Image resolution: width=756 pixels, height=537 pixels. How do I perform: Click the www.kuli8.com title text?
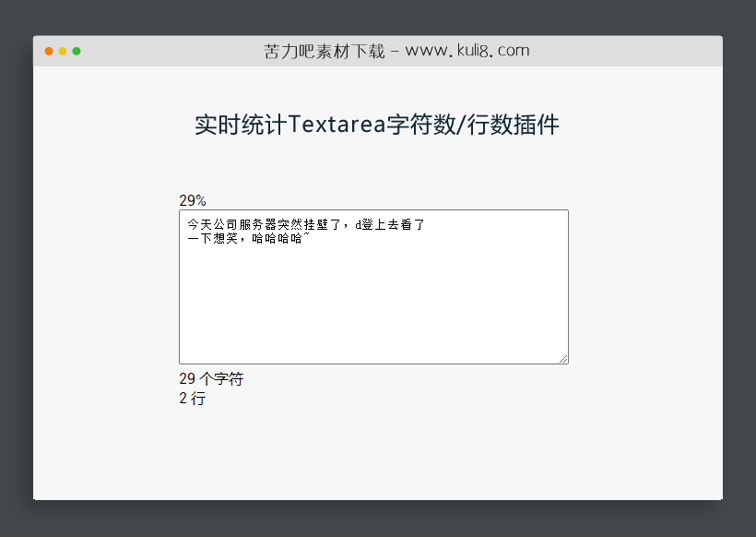467,51
